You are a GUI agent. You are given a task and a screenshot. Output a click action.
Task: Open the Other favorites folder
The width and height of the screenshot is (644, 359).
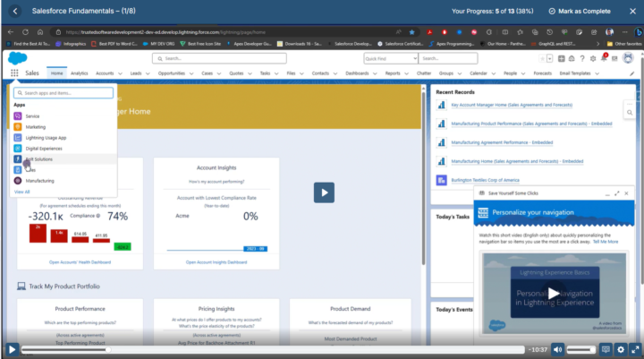[624, 44]
